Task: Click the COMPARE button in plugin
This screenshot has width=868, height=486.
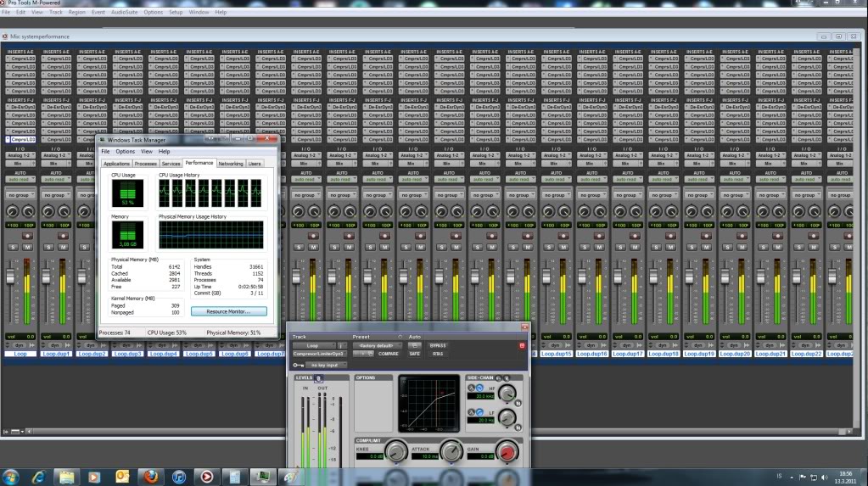Action: [388, 354]
